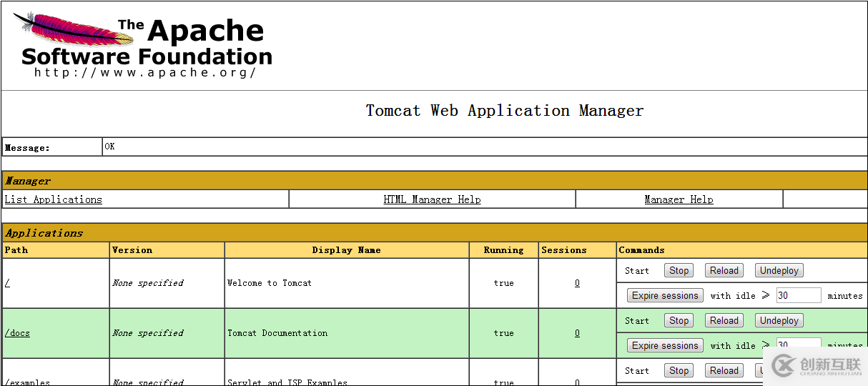868x386 pixels.
Task: Open the Manager Help link
Action: (x=679, y=199)
